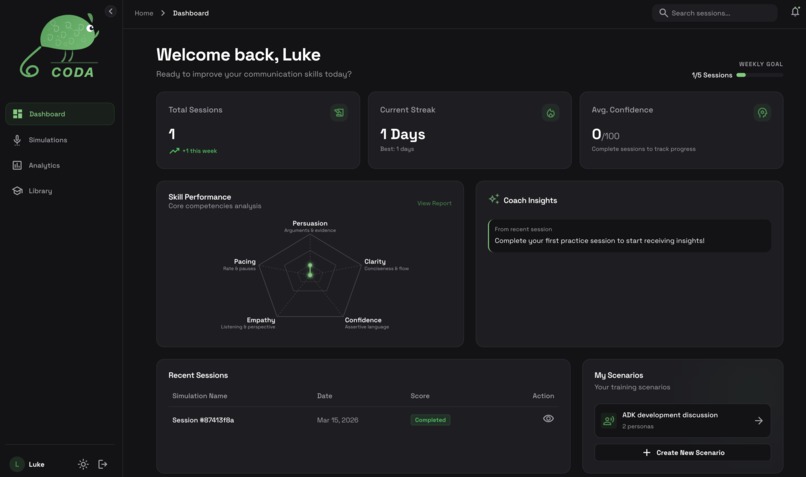
Task: Click the Luke username in the sidebar footer
Action: (36, 464)
